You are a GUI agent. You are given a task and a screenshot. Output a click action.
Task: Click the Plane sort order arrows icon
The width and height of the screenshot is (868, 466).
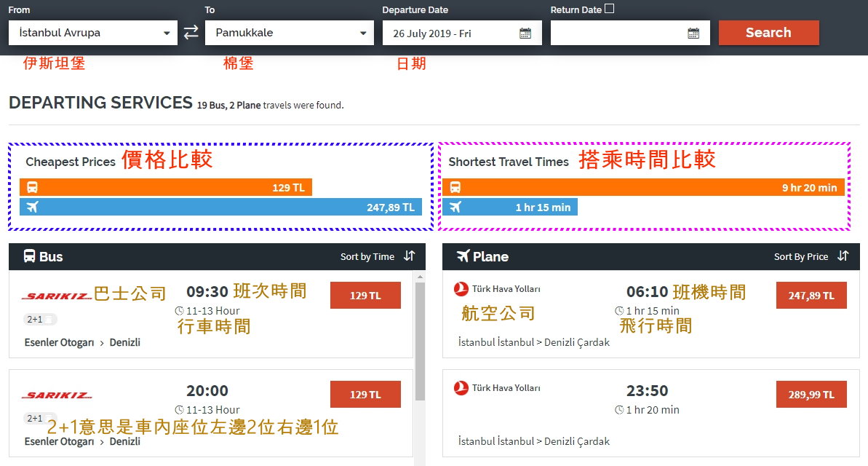click(843, 256)
